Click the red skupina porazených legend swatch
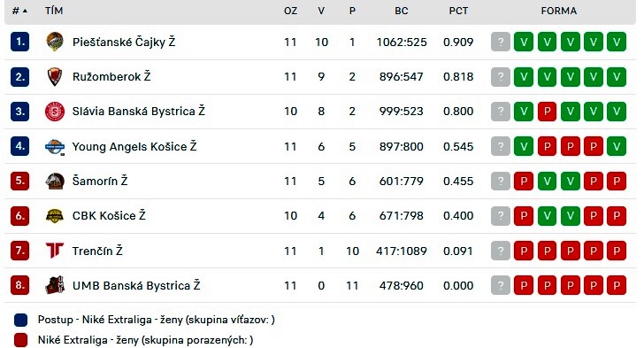This screenshot has width=644, height=348. [x=20, y=340]
